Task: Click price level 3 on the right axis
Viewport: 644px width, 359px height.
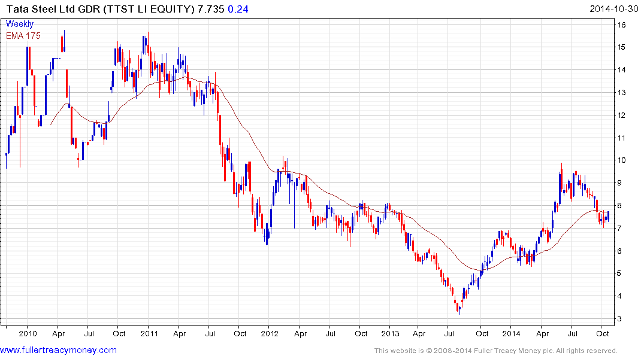Action: (x=620, y=319)
